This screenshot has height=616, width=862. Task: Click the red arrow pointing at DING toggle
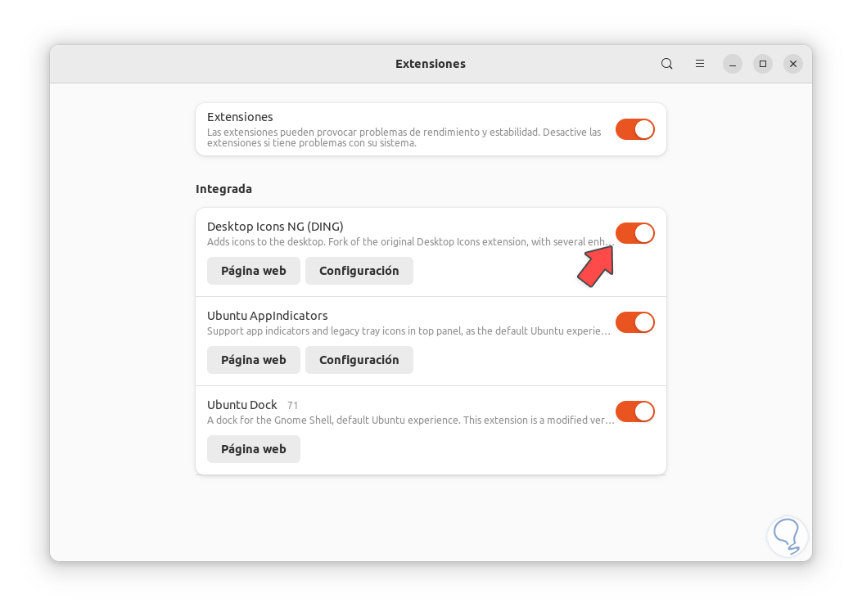coord(596,266)
